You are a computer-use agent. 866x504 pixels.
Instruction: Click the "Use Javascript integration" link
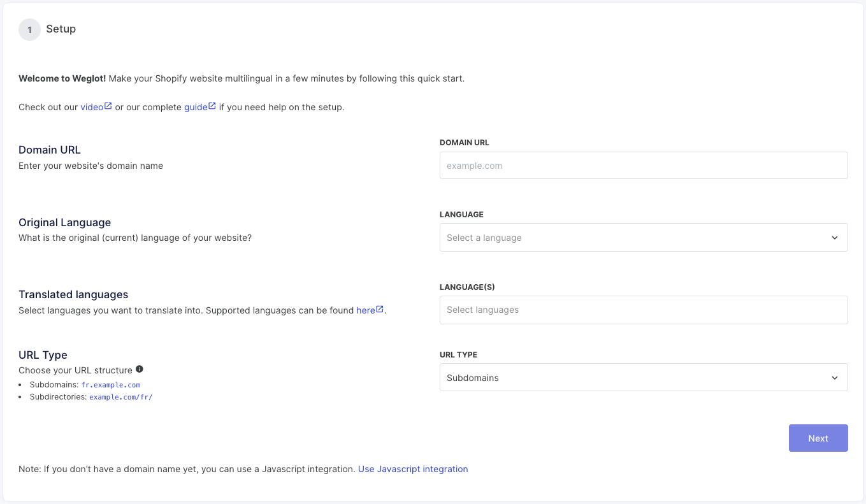coord(412,468)
